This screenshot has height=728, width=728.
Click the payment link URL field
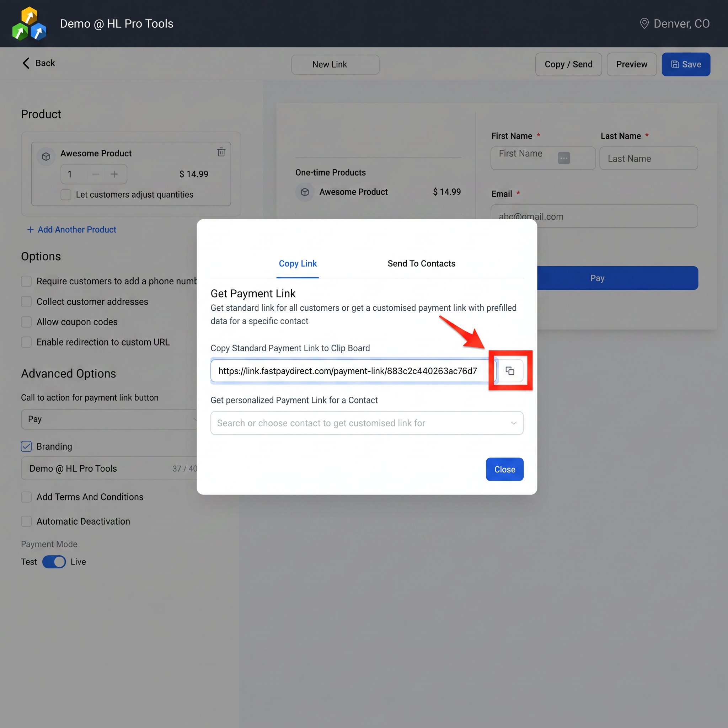tap(353, 371)
